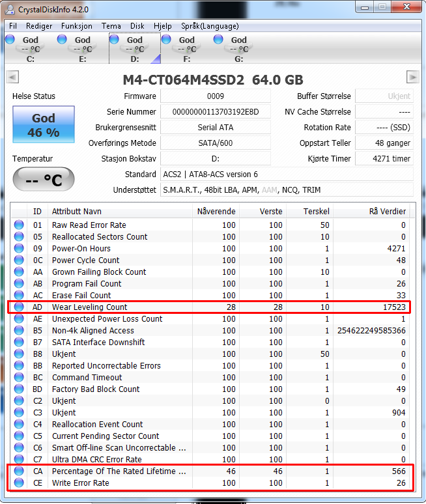
Task: Click the Buffer Størrelse Ukjent field
Action: 384,96
